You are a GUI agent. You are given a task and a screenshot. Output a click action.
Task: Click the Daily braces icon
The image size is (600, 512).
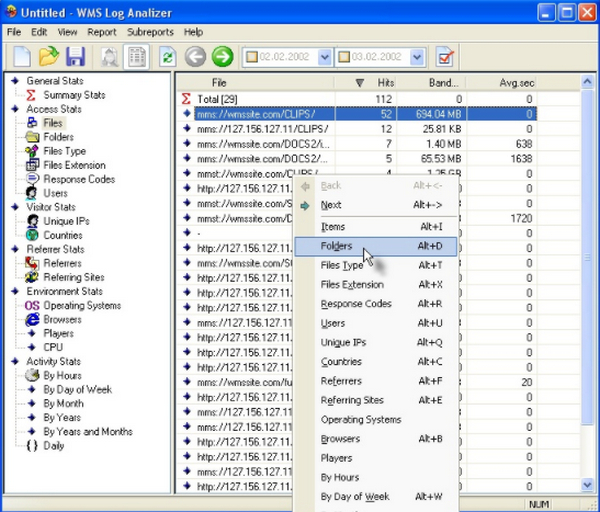(32, 446)
